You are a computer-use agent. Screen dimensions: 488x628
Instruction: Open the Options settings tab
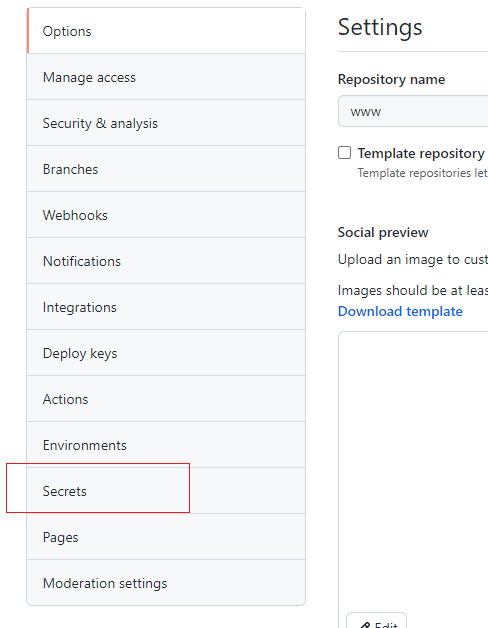click(x=166, y=31)
